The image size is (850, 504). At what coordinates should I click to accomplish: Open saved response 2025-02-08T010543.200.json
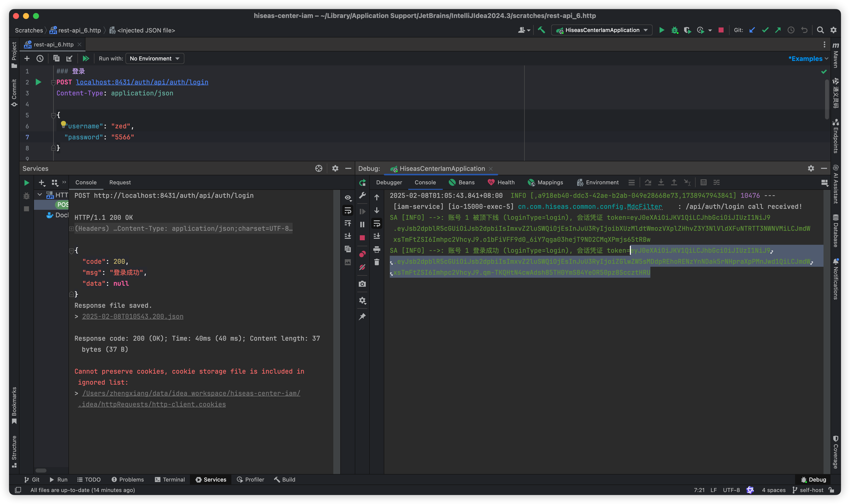pyautogui.click(x=133, y=316)
